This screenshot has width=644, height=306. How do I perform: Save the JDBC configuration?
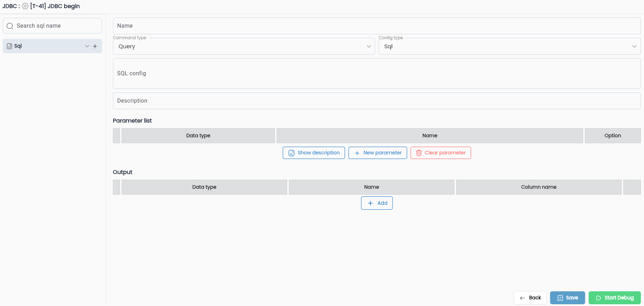coord(567,298)
